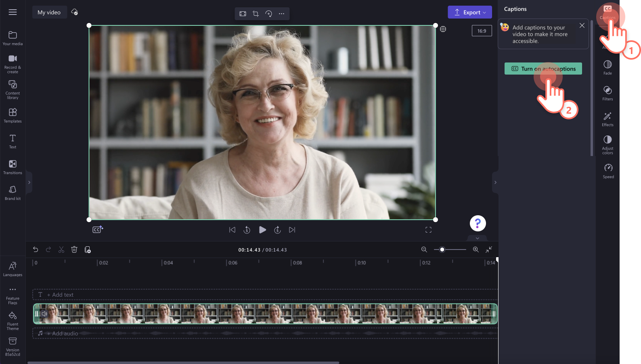
Task: Redo the last action
Action: pos(48,250)
